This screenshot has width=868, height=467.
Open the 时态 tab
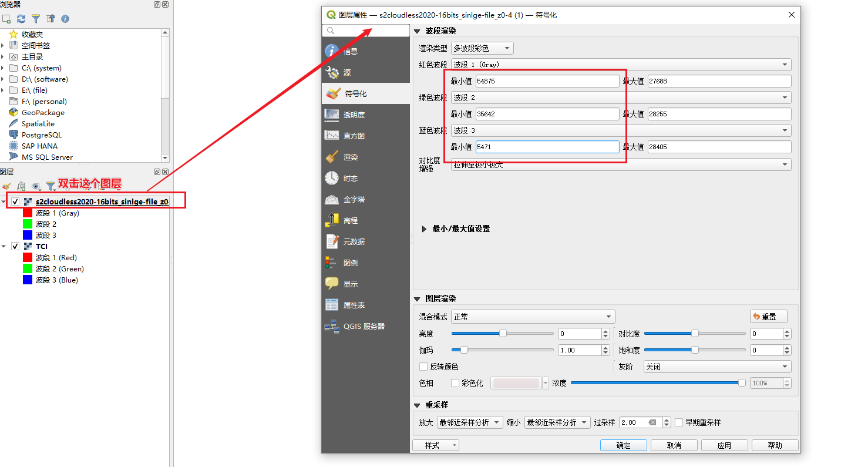pos(366,178)
